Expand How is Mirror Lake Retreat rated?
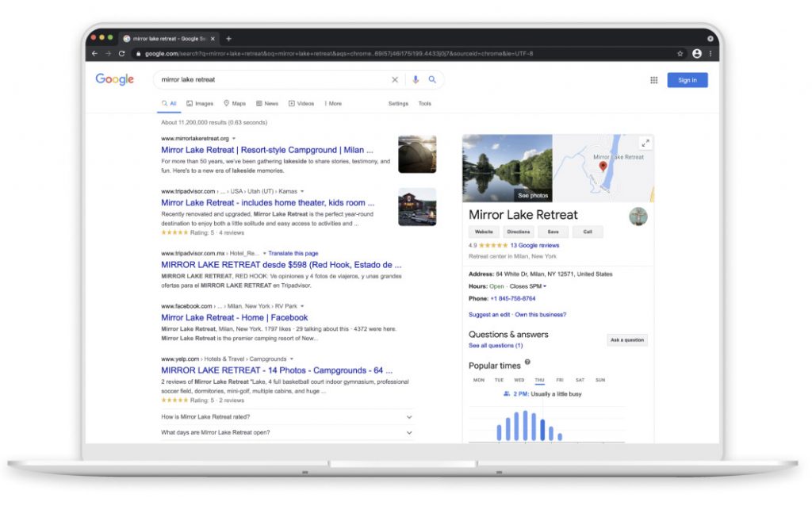The width and height of the screenshot is (812, 525). pos(287,417)
